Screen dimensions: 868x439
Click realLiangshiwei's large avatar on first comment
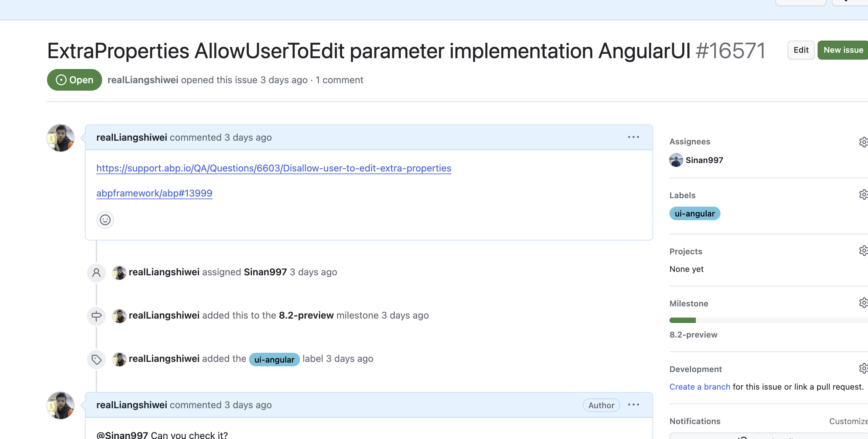[x=61, y=138]
